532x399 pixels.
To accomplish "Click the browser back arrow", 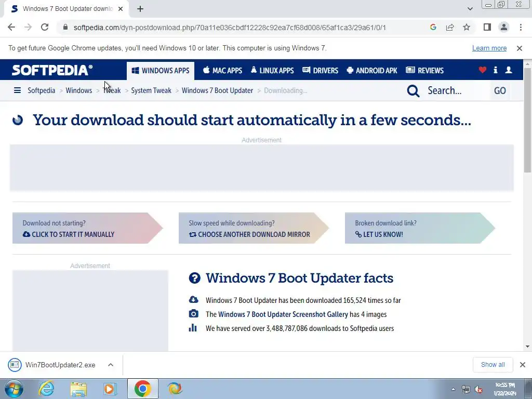I will tap(11, 27).
